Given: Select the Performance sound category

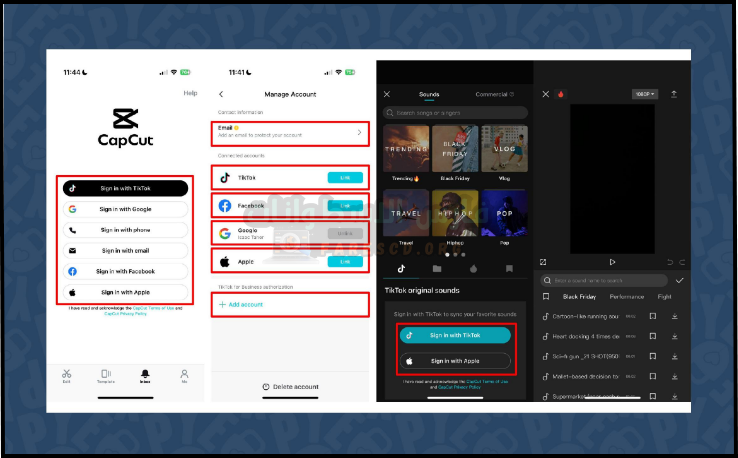Looking at the screenshot, I should tap(627, 297).
